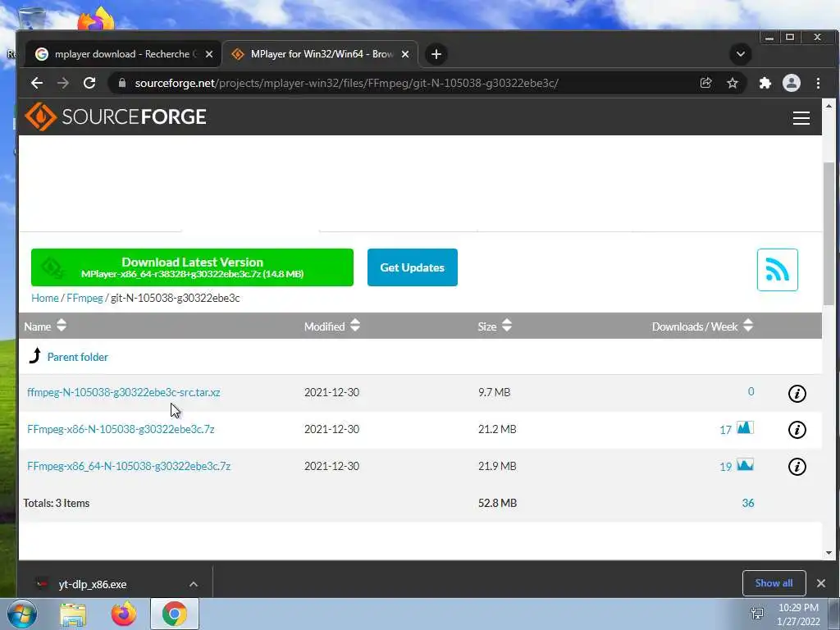Click the scrollbar down arrow
This screenshot has height=630, width=840.
pyautogui.click(x=829, y=552)
